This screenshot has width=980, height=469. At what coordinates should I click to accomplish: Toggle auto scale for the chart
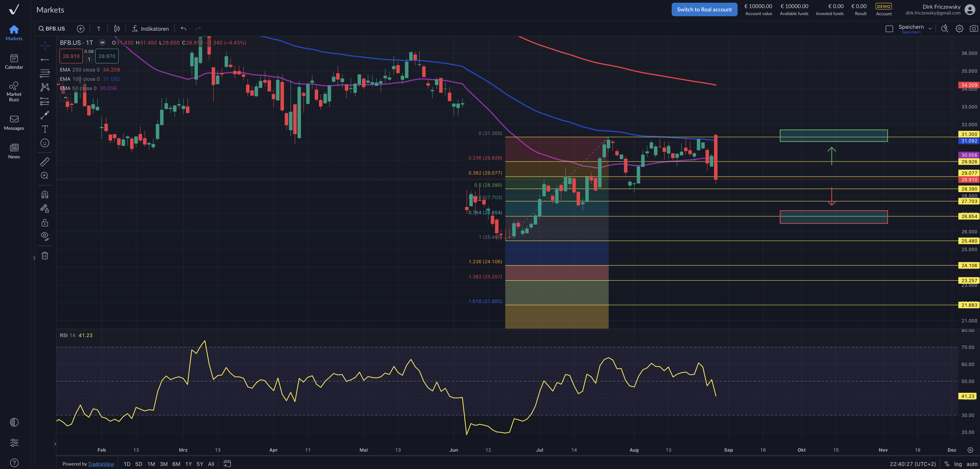click(x=972, y=464)
